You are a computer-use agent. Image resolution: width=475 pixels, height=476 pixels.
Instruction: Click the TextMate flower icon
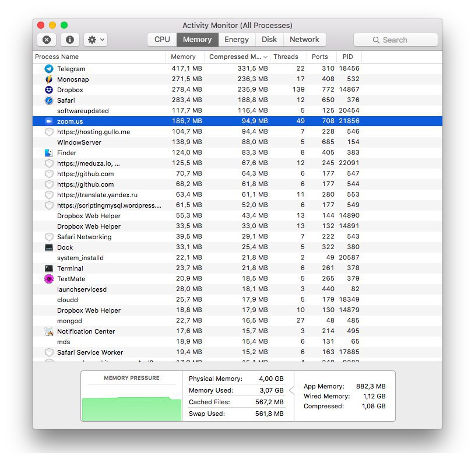(x=49, y=279)
